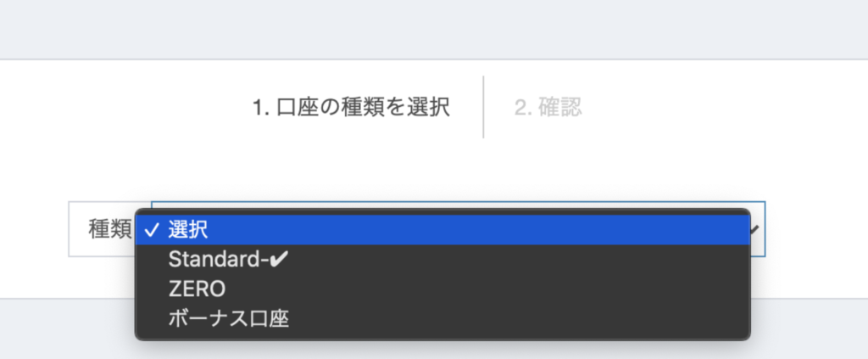868x359 pixels.
Task: Click the 種類 select box top border
Action: (x=459, y=202)
